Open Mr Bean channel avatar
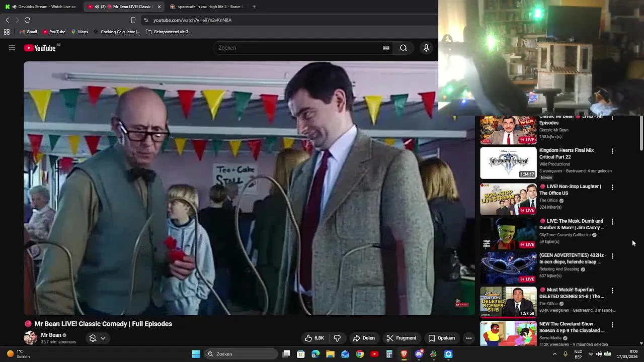 (31, 338)
